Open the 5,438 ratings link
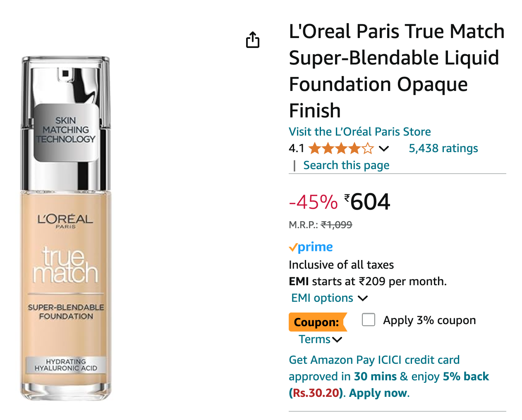 tap(443, 148)
